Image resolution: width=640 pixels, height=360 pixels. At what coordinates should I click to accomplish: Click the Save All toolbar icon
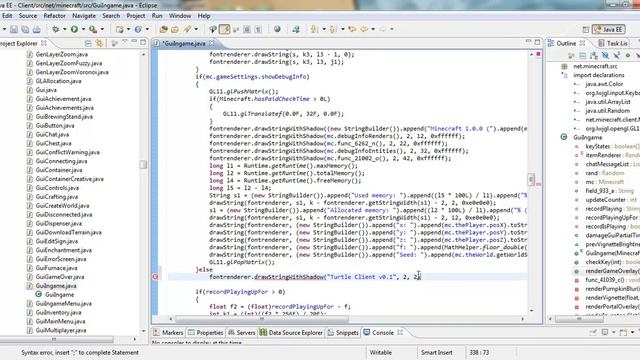coord(25,29)
